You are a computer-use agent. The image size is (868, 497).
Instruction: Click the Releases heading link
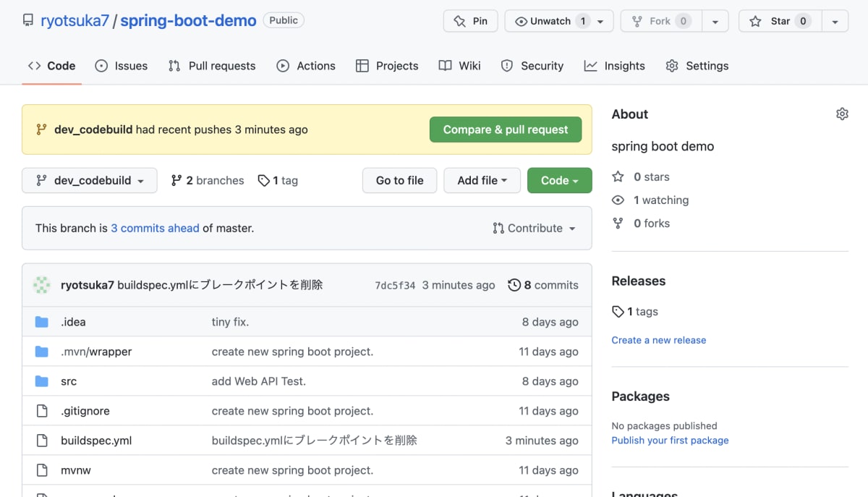(639, 281)
